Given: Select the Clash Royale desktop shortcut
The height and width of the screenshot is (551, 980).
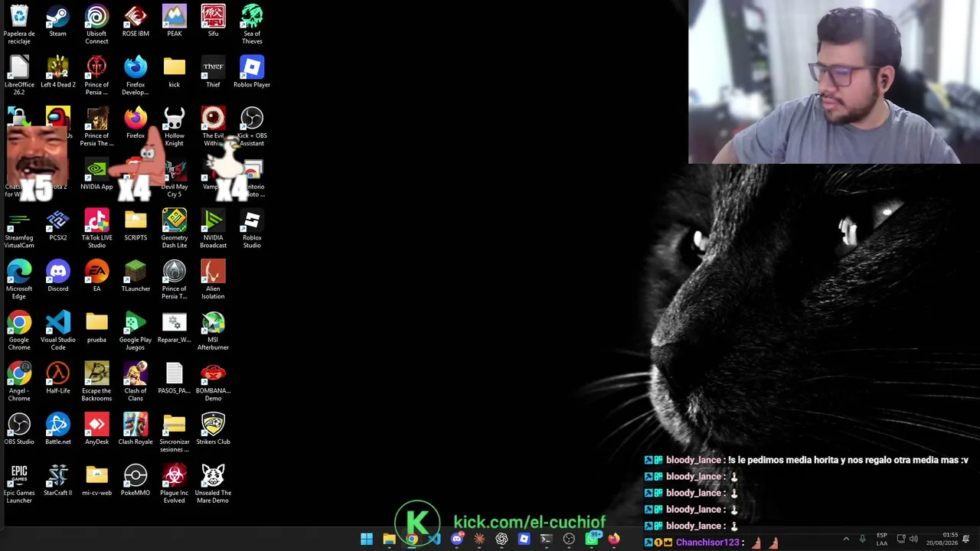Looking at the screenshot, I should point(136,430).
